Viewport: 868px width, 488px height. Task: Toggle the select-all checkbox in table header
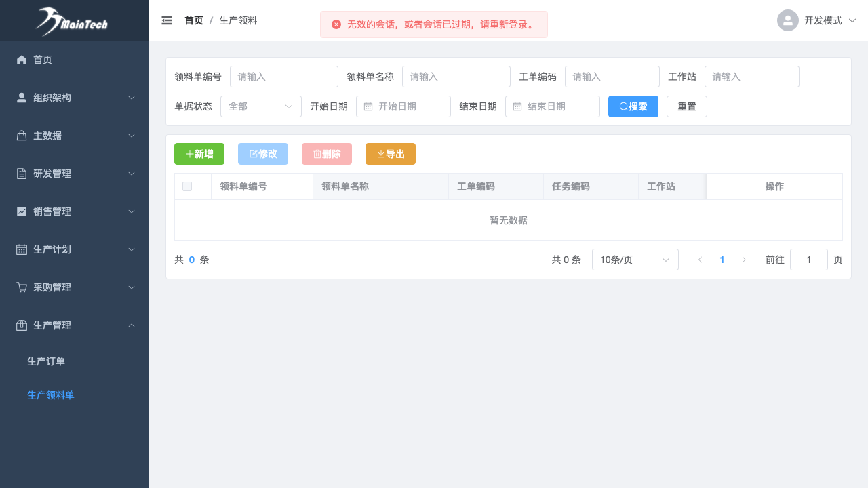pos(187,186)
